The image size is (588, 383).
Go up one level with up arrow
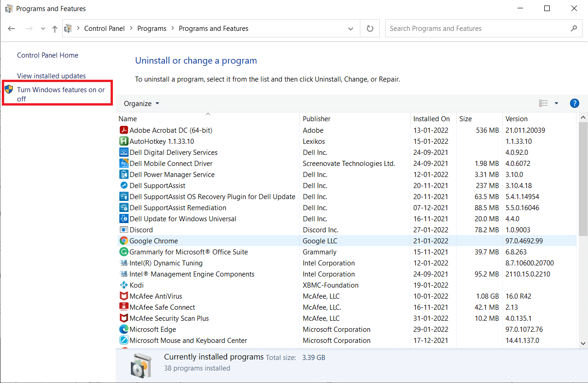coord(55,29)
